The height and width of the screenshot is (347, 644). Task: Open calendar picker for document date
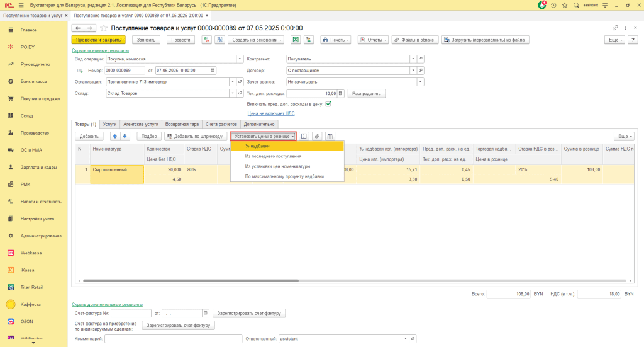click(213, 71)
